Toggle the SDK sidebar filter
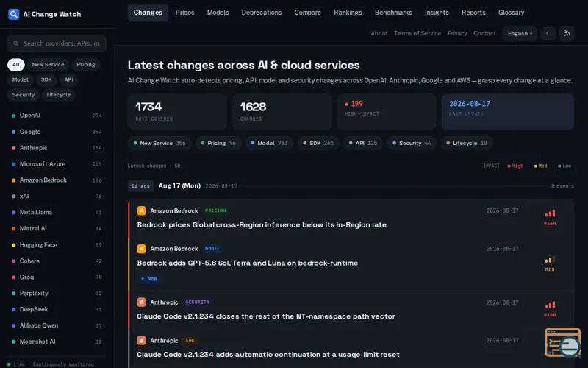588x368 pixels. pyautogui.click(x=46, y=79)
